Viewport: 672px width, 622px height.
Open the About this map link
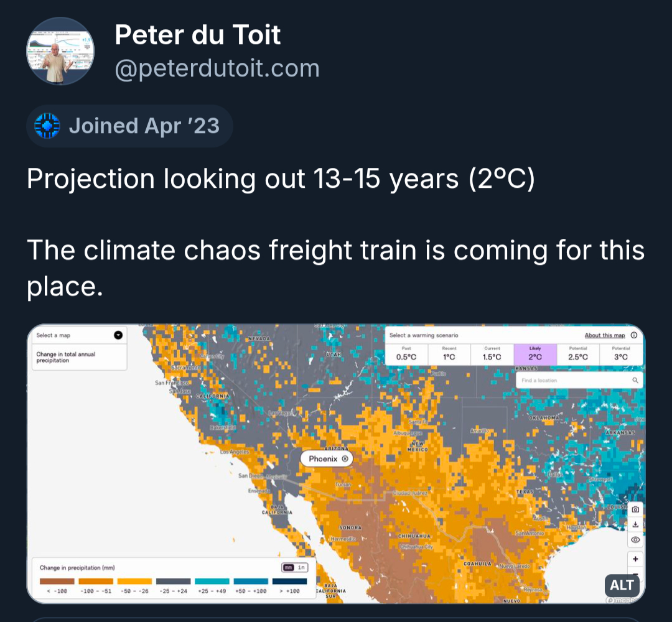(604, 335)
